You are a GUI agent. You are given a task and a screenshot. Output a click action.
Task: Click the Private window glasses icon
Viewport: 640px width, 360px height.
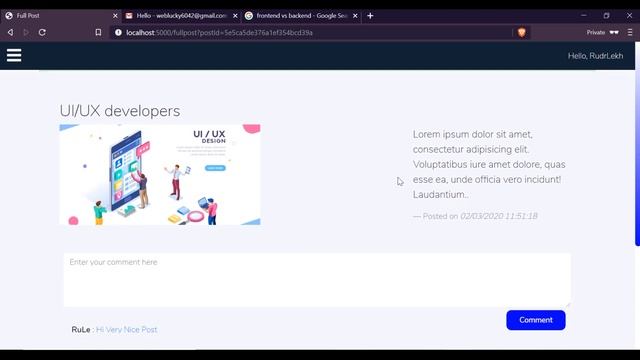pos(614,32)
